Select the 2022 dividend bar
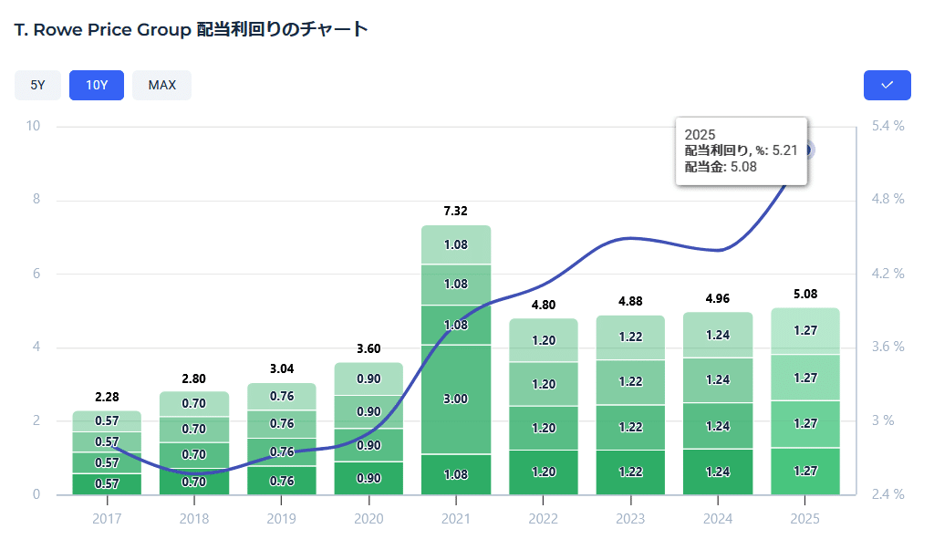 544,407
